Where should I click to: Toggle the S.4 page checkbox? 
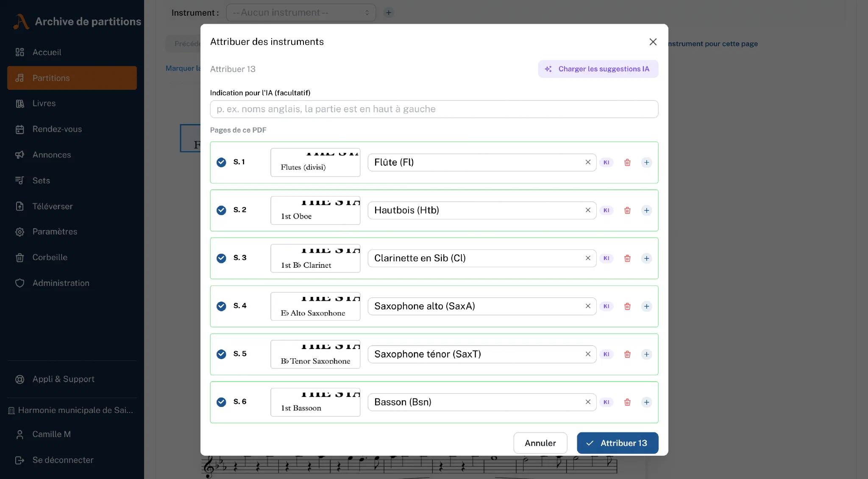click(221, 306)
